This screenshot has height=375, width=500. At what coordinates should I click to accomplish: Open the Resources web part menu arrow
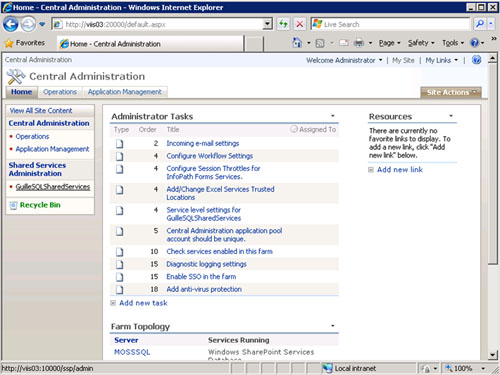(x=451, y=116)
